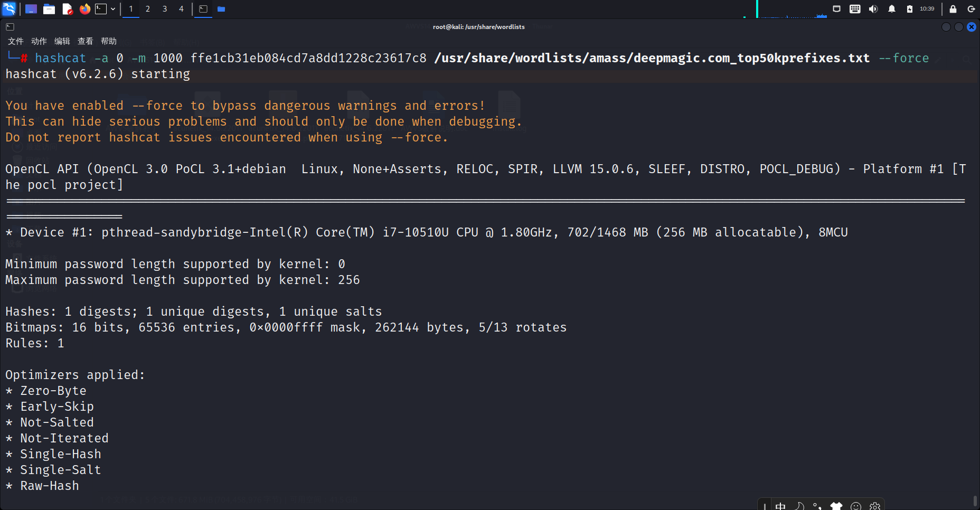Toggle the keyboard layout indicator in the tray
Image resolution: width=980 pixels, height=510 pixels.
855,9
